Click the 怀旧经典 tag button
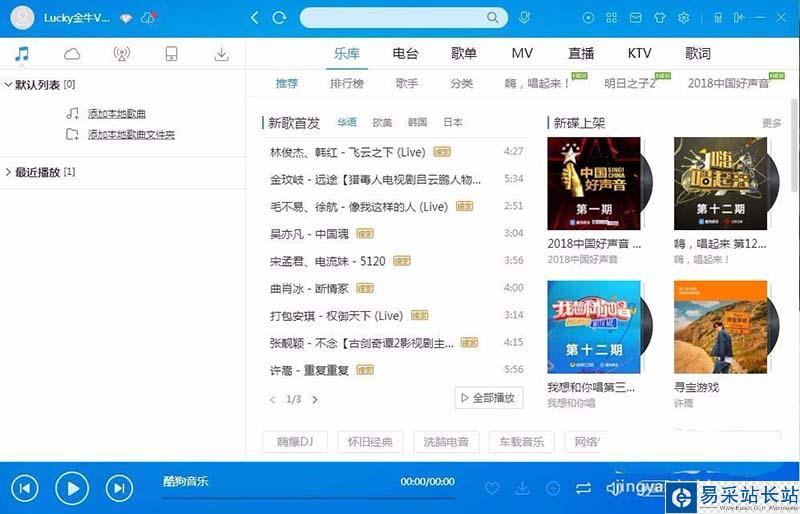 click(370, 442)
